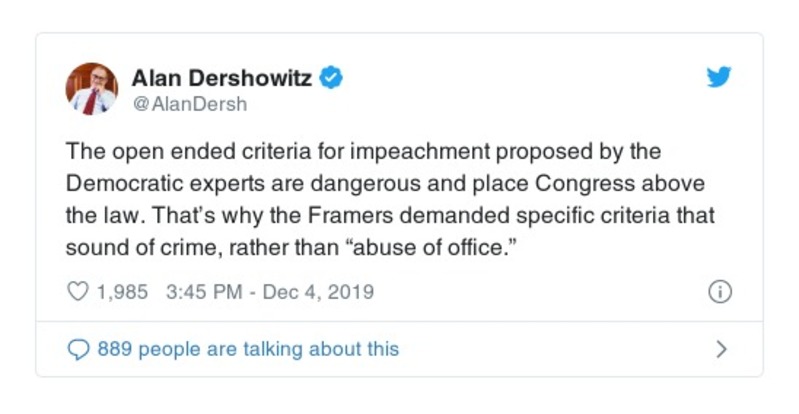The image size is (799, 414).
Task: Click Alan Dershowitz's profile avatar photo
Action: tap(92, 89)
